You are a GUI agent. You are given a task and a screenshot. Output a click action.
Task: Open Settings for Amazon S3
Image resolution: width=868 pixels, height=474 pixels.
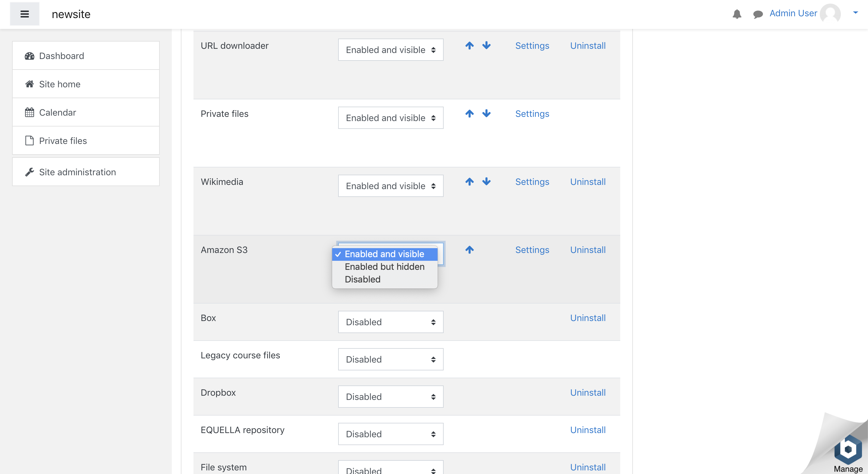click(532, 250)
